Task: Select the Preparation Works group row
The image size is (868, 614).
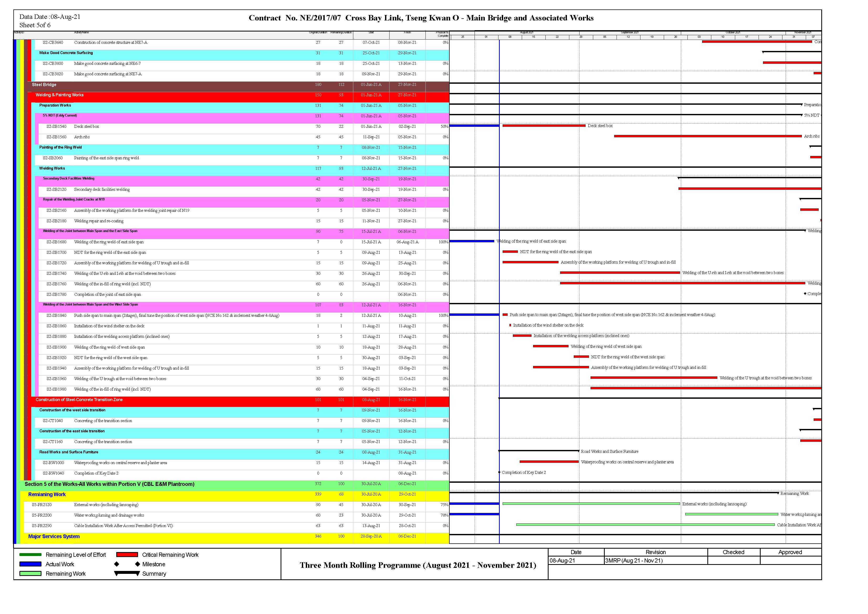Action: (x=242, y=108)
